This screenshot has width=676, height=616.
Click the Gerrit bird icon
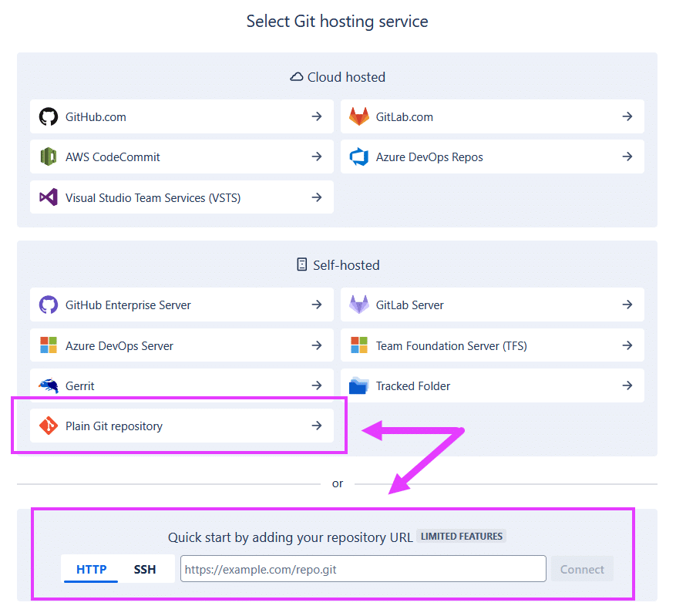coord(49,386)
